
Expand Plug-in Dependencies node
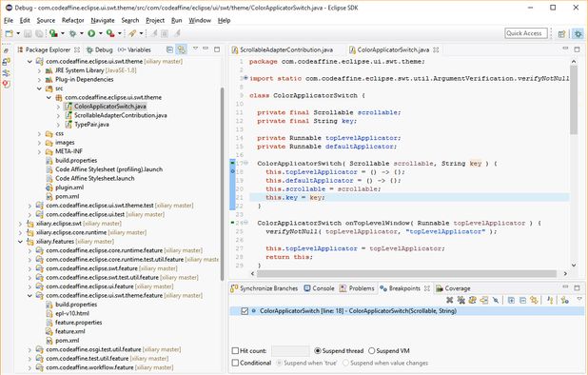[x=39, y=79]
